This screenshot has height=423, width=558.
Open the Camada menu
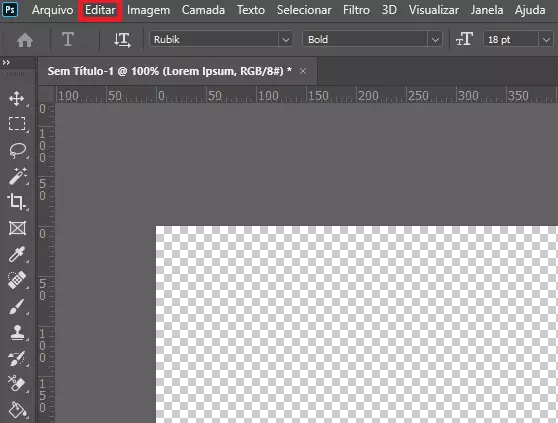click(x=203, y=10)
